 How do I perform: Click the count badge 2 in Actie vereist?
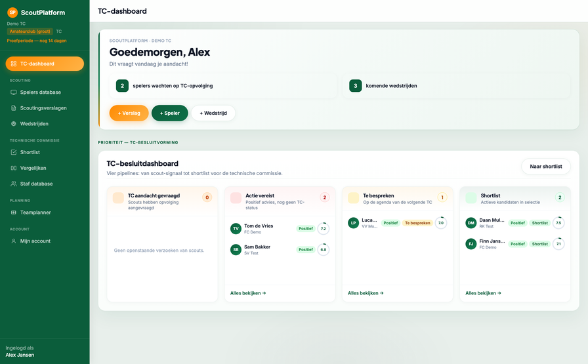pyautogui.click(x=325, y=197)
